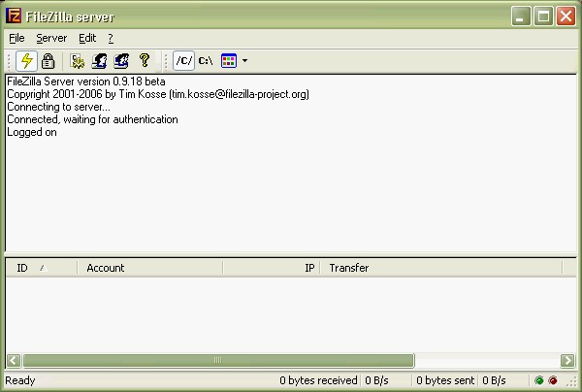Click the lock server padlock icon

[48, 60]
